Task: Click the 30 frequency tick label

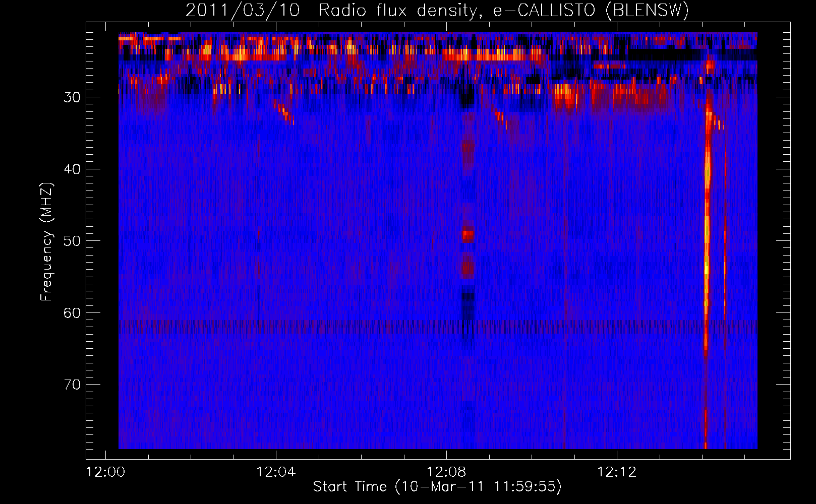Action: 72,97
